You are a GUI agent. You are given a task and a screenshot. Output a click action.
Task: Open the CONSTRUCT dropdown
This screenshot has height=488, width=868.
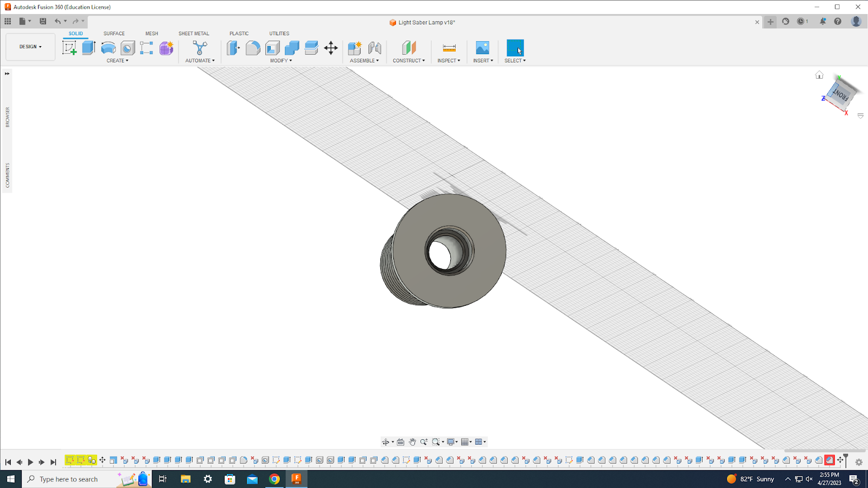click(409, 60)
